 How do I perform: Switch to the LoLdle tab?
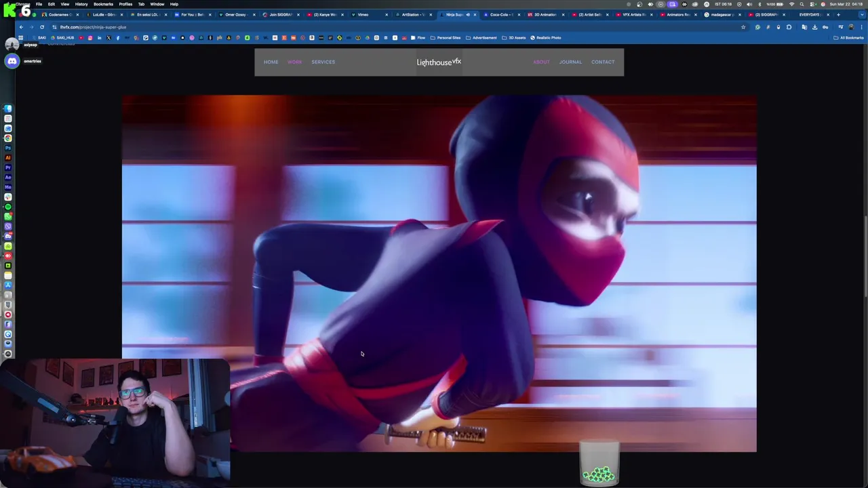click(x=103, y=15)
